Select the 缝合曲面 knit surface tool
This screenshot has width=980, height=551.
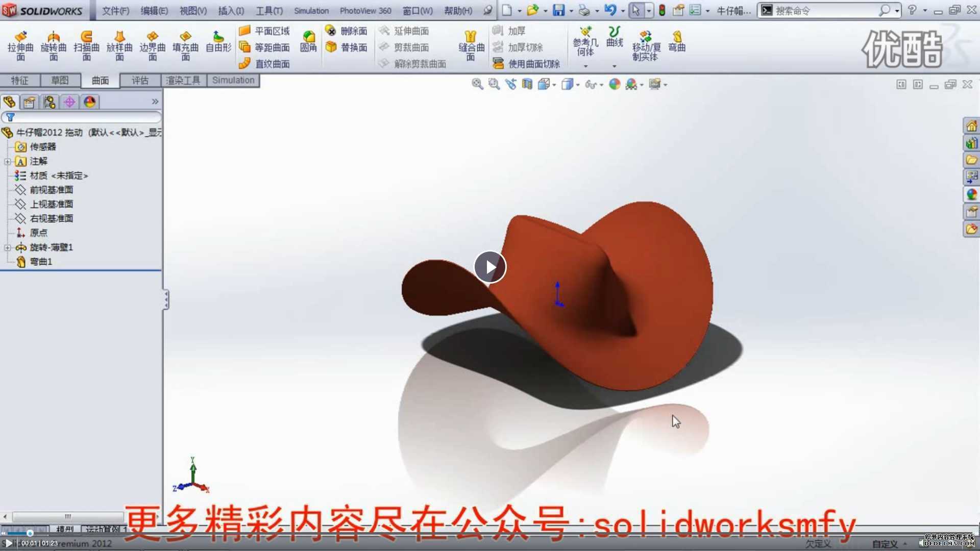click(471, 45)
